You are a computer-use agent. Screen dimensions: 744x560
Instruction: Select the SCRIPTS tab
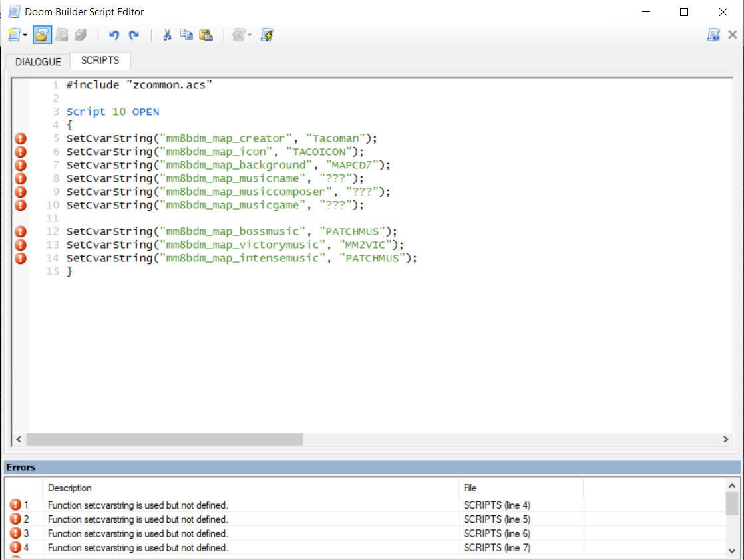click(x=100, y=61)
